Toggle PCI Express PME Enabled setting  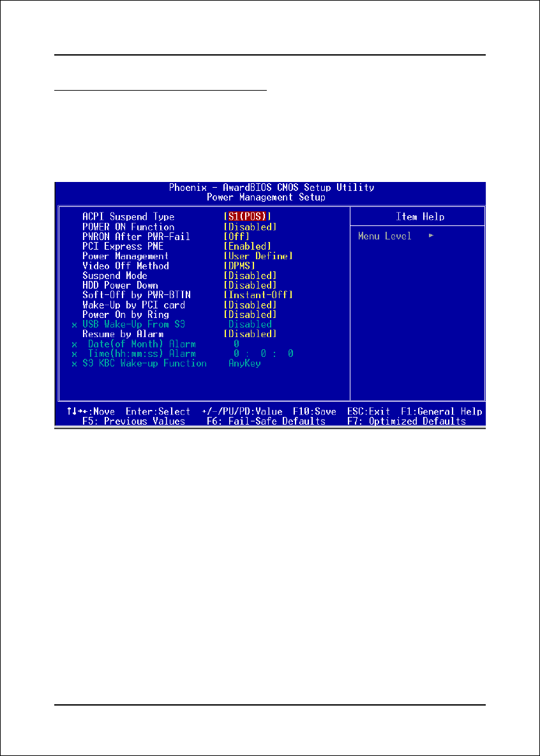[x=248, y=246]
